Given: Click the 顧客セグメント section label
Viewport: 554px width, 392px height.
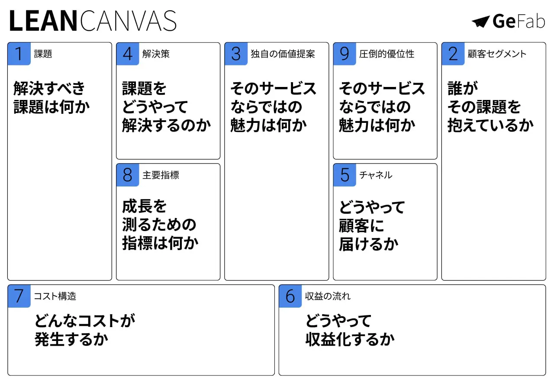Looking at the screenshot, I should pyautogui.click(x=497, y=54).
